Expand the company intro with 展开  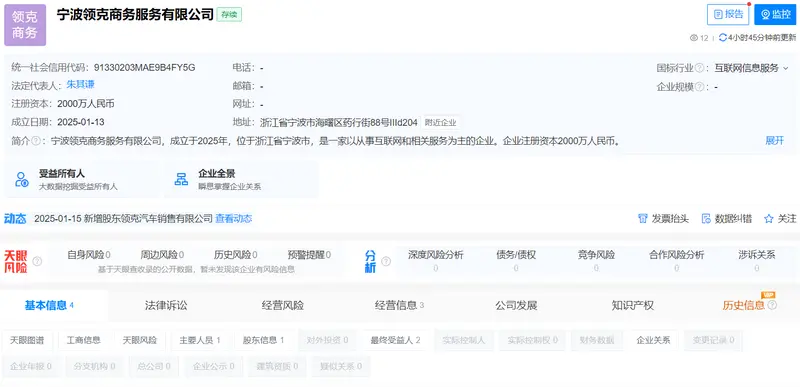774,141
